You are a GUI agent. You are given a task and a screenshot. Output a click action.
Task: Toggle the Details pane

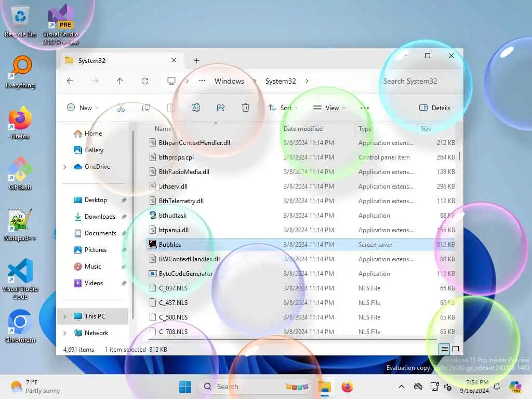point(435,108)
